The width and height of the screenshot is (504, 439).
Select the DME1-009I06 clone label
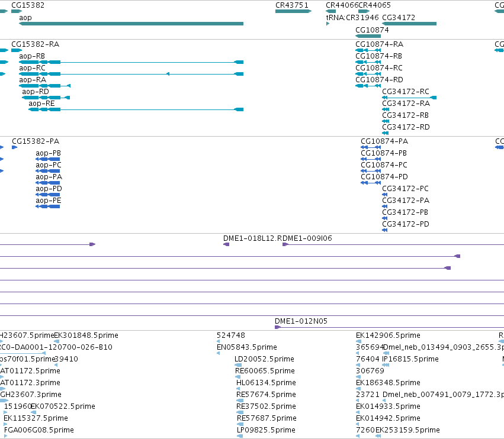(307, 238)
